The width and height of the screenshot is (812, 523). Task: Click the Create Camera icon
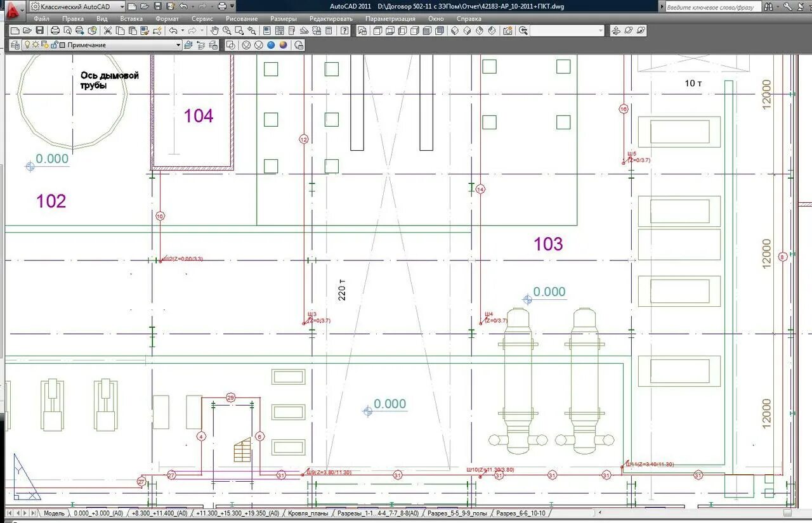507,30
